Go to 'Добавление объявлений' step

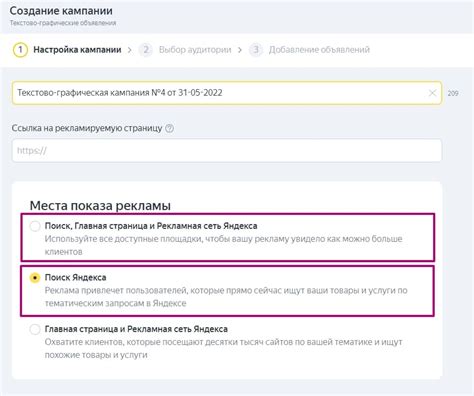pos(319,50)
